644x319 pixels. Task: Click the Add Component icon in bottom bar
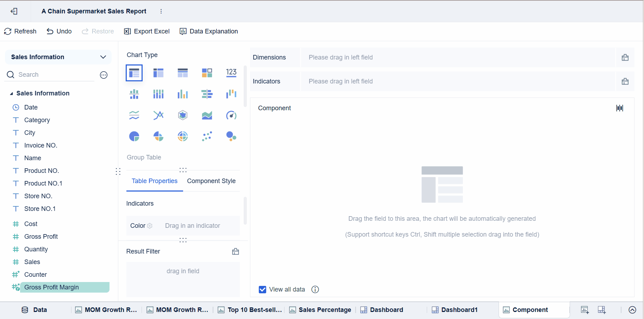(584, 310)
